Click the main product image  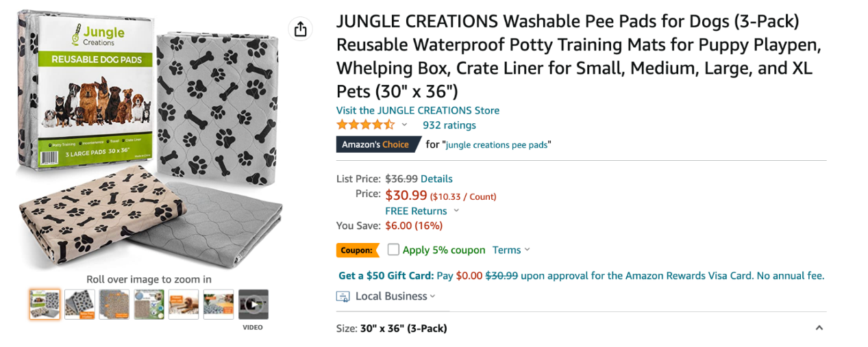[x=148, y=139]
